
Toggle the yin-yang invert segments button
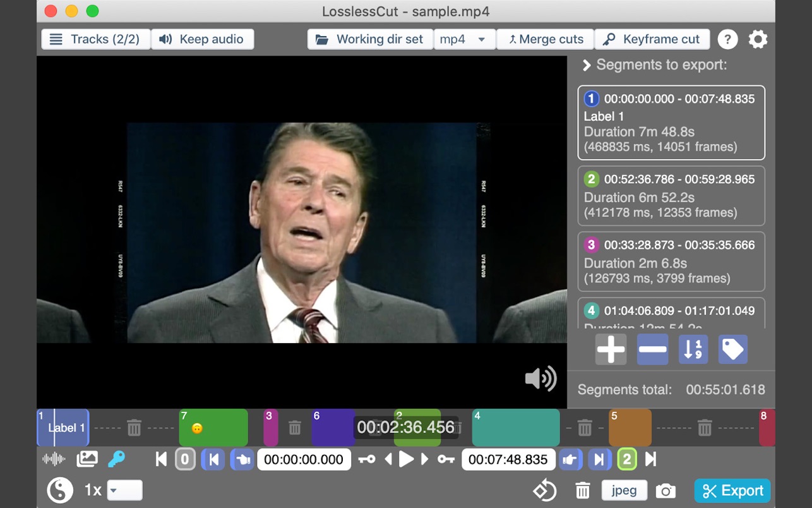click(x=60, y=490)
